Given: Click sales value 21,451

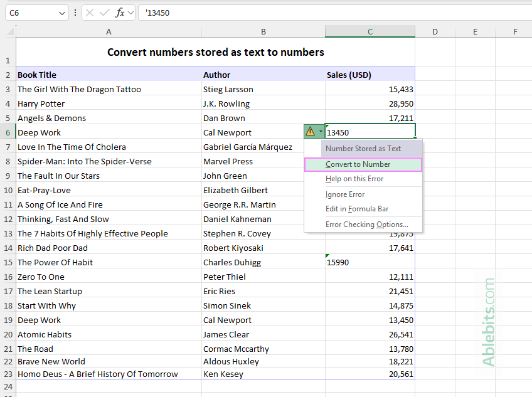Looking at the screenshot, I should coord(370,292).
